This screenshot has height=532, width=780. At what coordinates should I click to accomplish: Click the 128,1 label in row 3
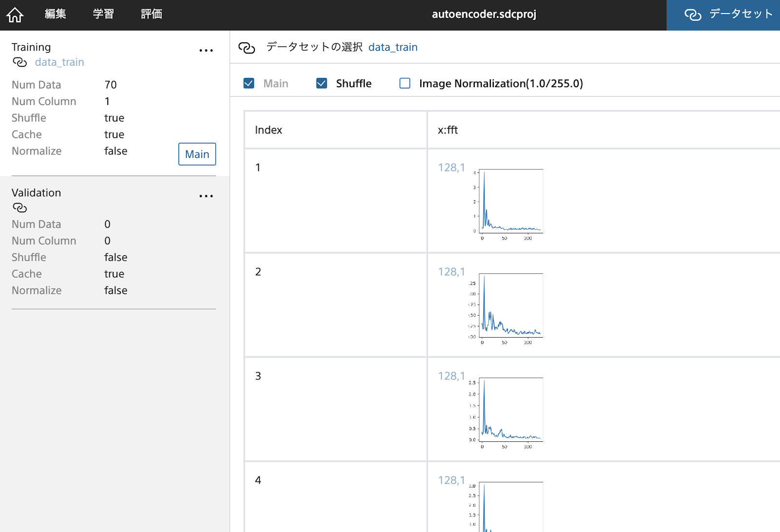(x=451, y=376)
